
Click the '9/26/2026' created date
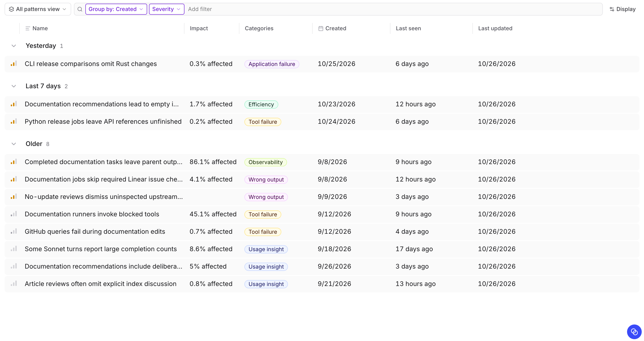point(335,266)
